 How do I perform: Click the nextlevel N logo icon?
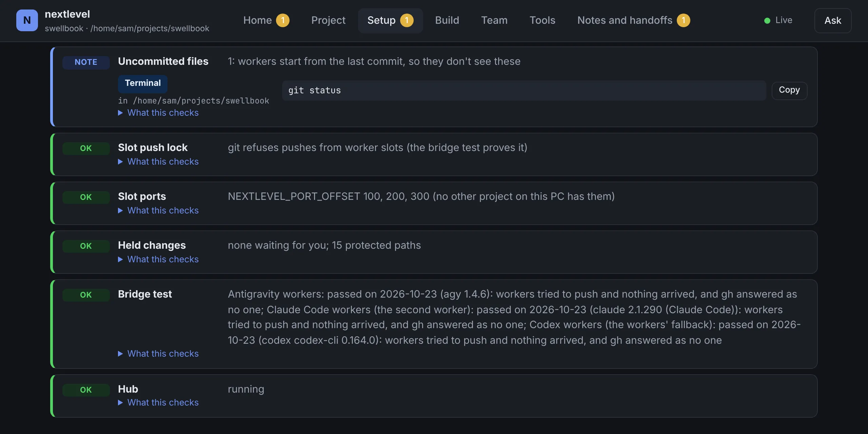coord(27,20)
